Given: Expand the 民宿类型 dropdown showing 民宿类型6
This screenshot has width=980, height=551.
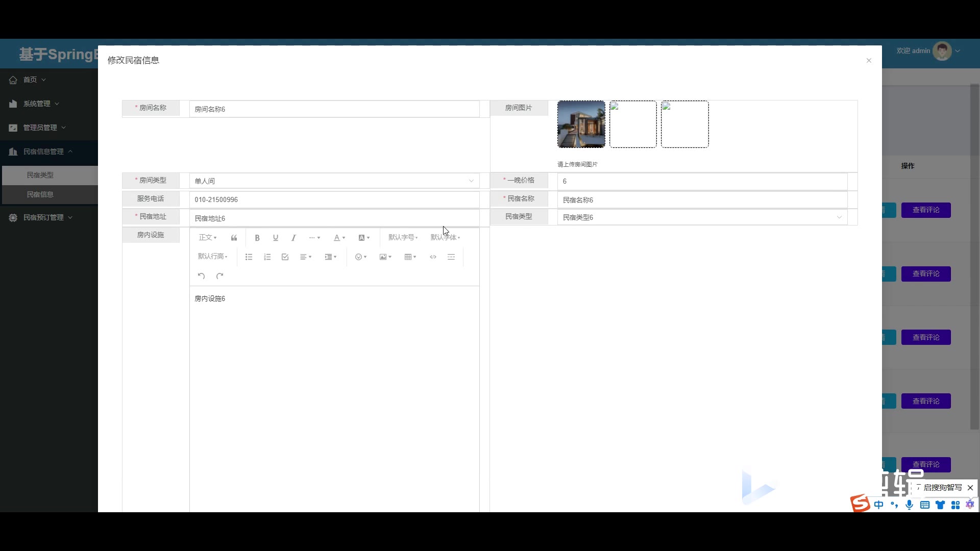Looking at the screenshot, I should tap(702, 217).
